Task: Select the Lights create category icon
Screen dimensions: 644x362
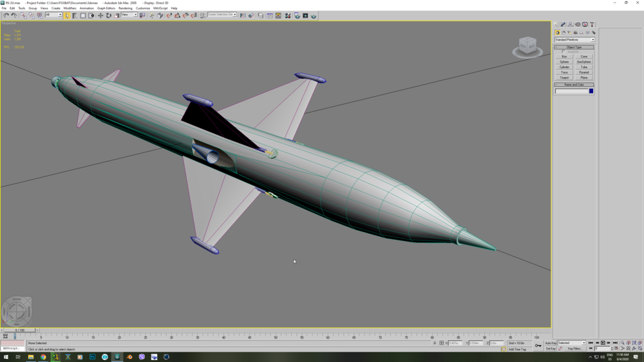Action: 569,33
